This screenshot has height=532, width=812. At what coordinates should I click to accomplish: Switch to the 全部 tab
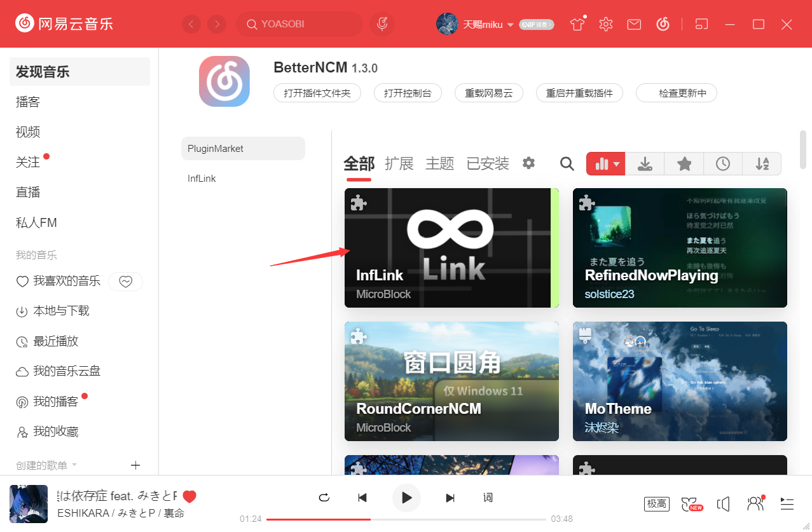359,164
